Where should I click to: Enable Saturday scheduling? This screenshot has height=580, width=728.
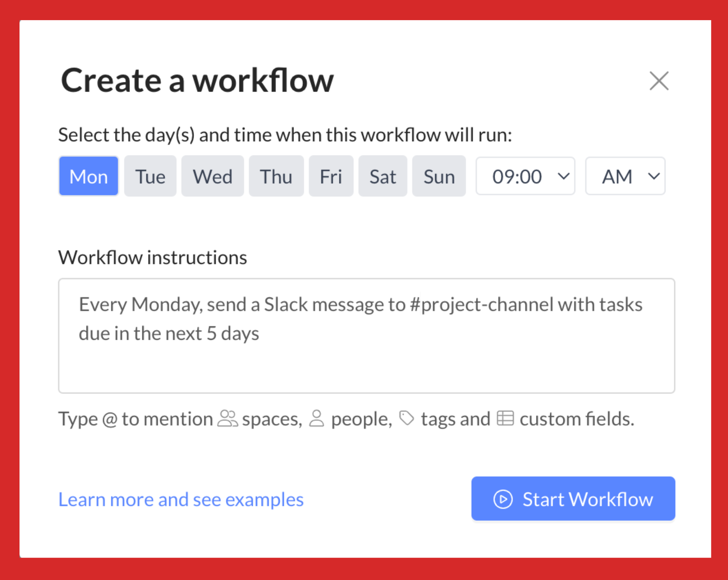click(x=383, y=176)
